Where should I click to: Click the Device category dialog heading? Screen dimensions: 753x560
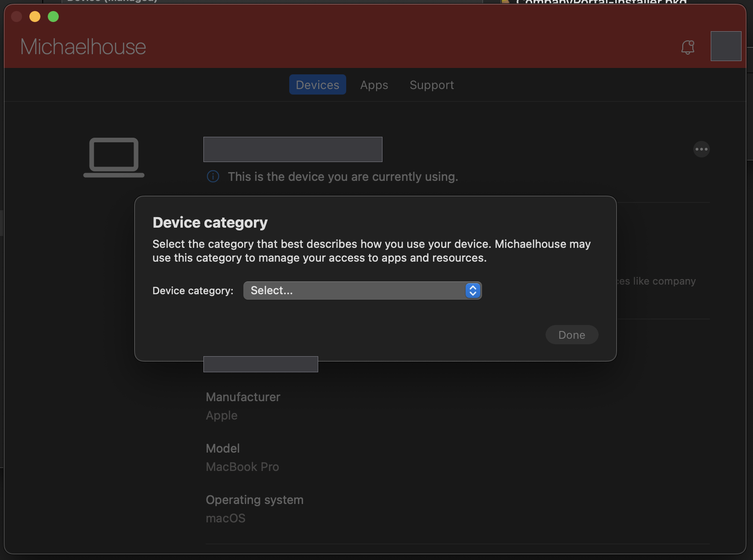pos(210,223)
